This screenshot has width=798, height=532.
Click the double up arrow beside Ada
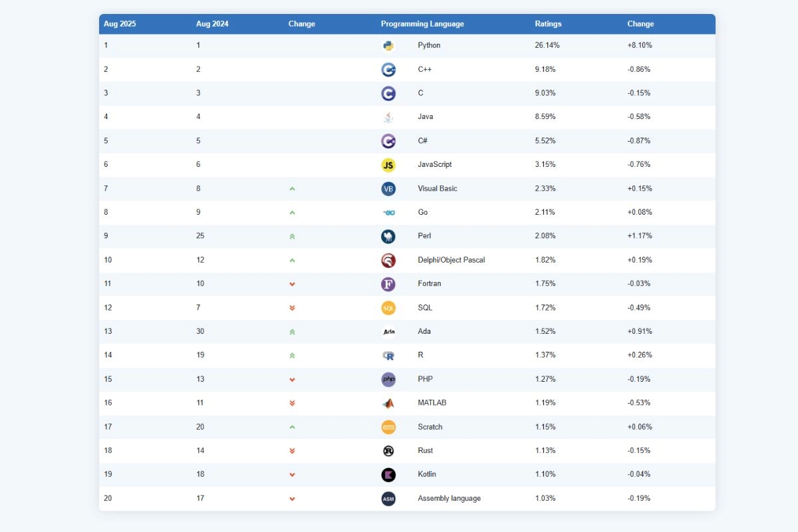pyautogui.click(x=292, y=332)
